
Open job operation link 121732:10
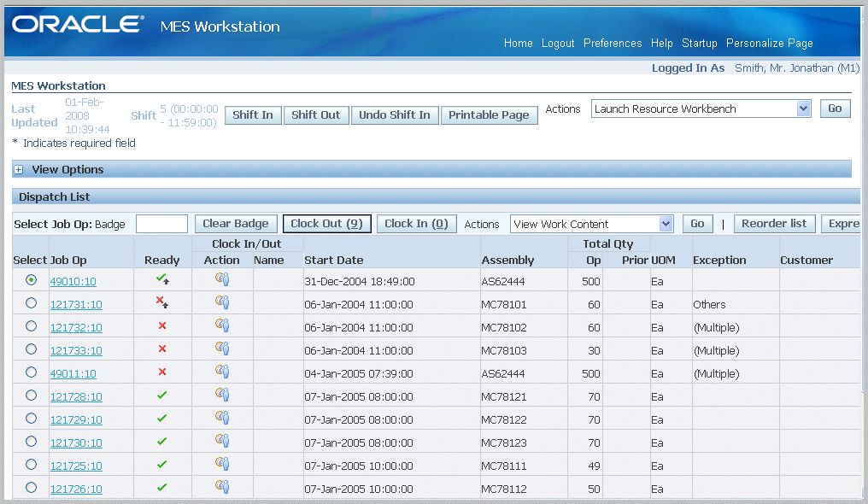[x=76, y=328]
